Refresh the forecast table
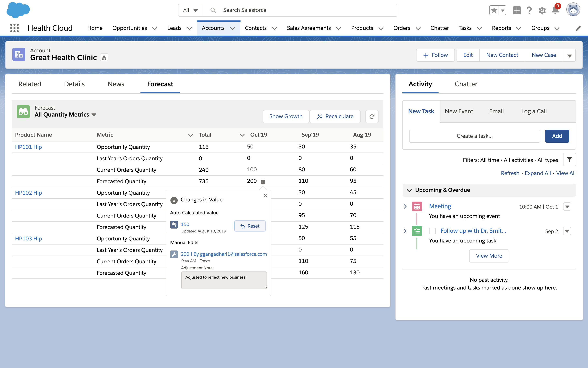 coord(372,116)
